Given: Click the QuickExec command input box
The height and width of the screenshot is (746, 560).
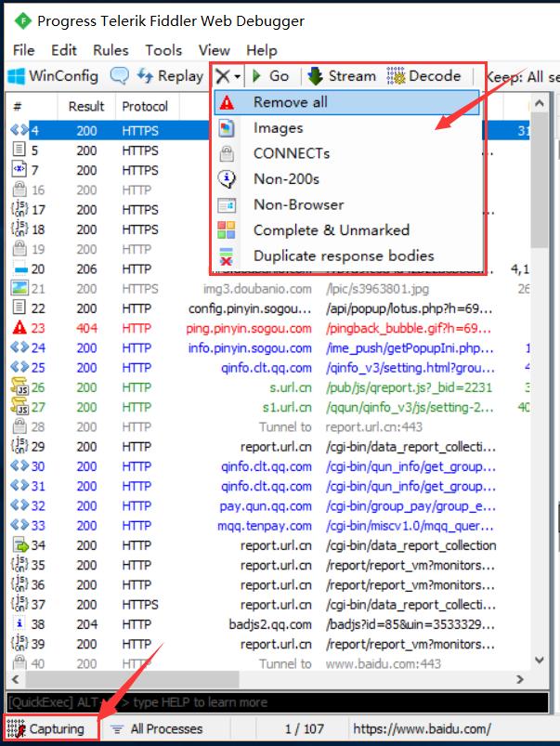Looking at the screenshot, I should [x=277, y=702].
